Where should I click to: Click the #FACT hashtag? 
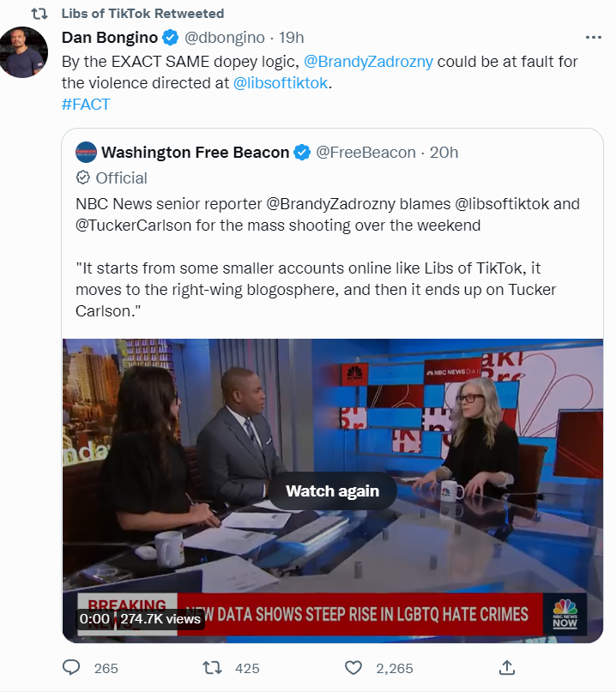[x=86, y=104]
